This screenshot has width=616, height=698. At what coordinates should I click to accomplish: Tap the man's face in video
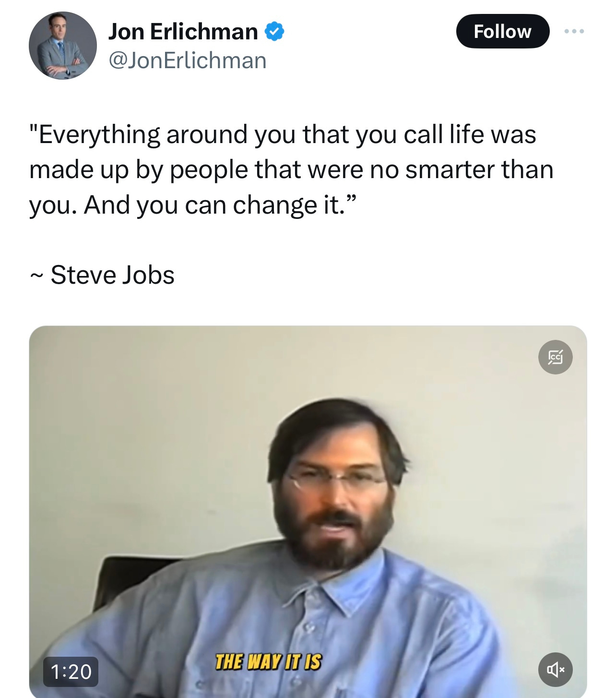point(336,494)
